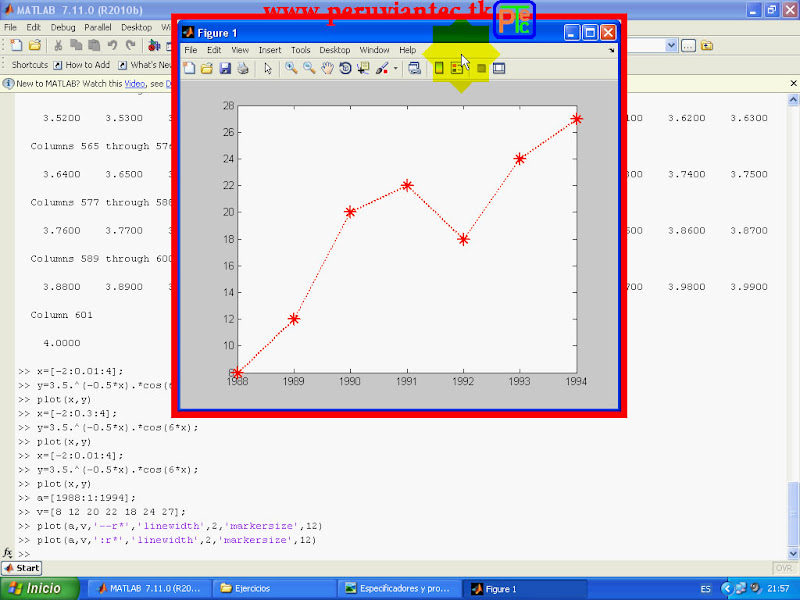Click the Link Plot icon
The image size is (800, 600).
(414, 68)
